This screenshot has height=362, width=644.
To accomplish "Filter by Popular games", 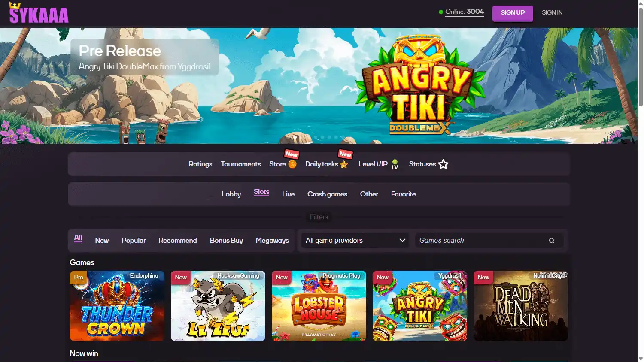I will [134, 241].
